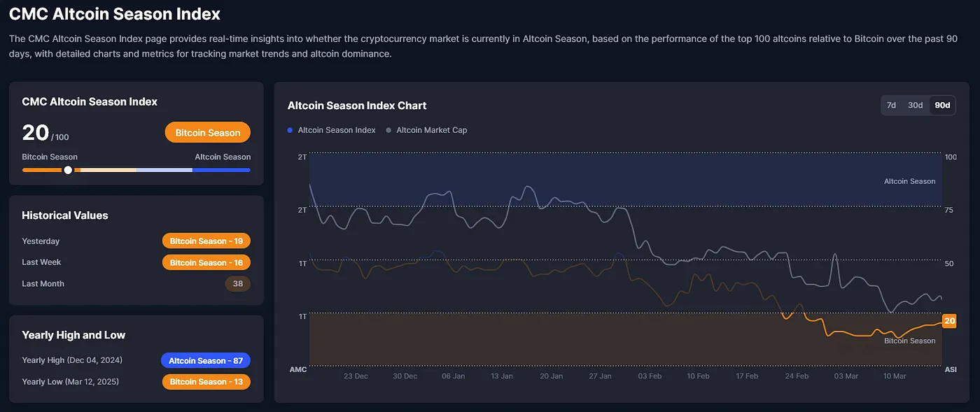Click the AMC axis label on chart
This screenshot has height=412, width=980.
pos(298,369)
